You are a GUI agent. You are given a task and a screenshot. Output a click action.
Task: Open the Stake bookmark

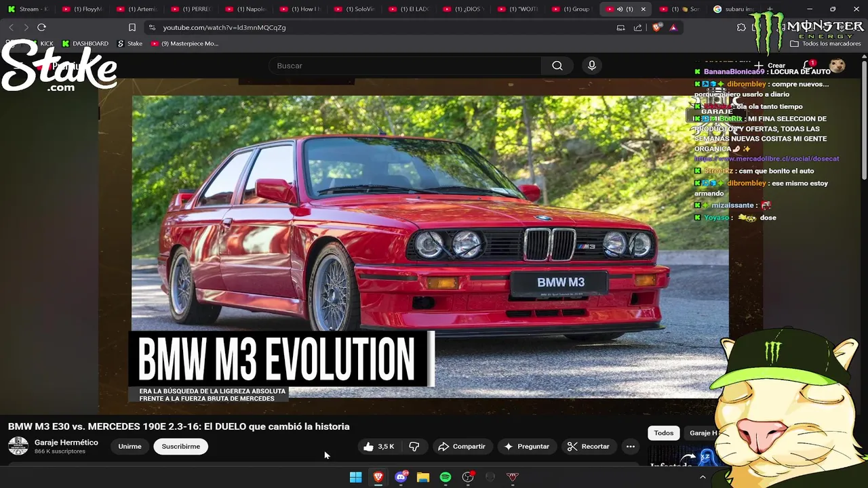[x=130, y=43]
